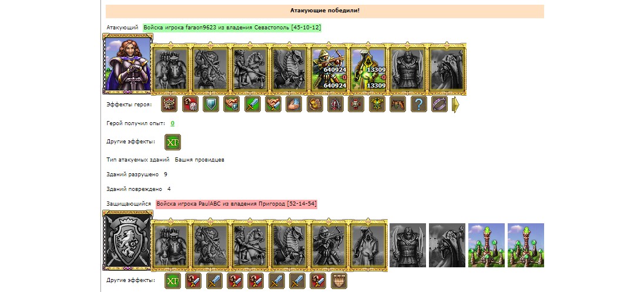Image resolution: width=644 pixels, height=292 pixels.
Task: Click the defender's XP effect icon
Action: pyautogui.click(x=173, y=281)
